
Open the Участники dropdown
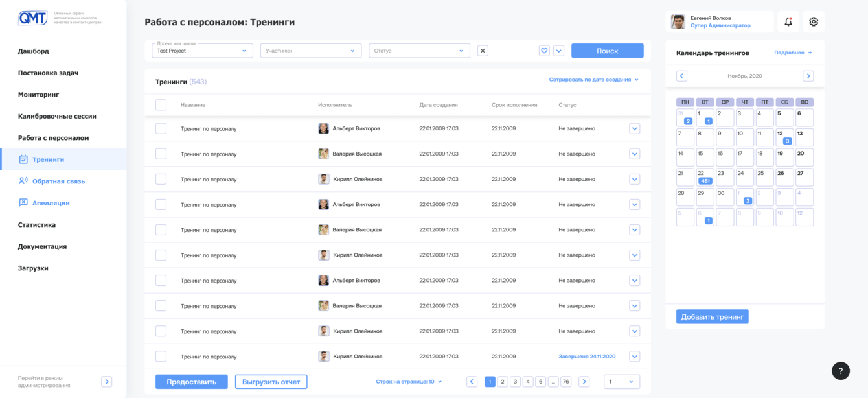pyautogui.click(x=311, y=51)
